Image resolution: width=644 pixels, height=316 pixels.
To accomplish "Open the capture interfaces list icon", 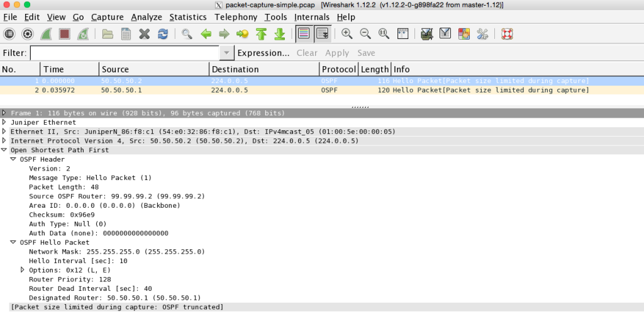I will (x=9, y=34).
